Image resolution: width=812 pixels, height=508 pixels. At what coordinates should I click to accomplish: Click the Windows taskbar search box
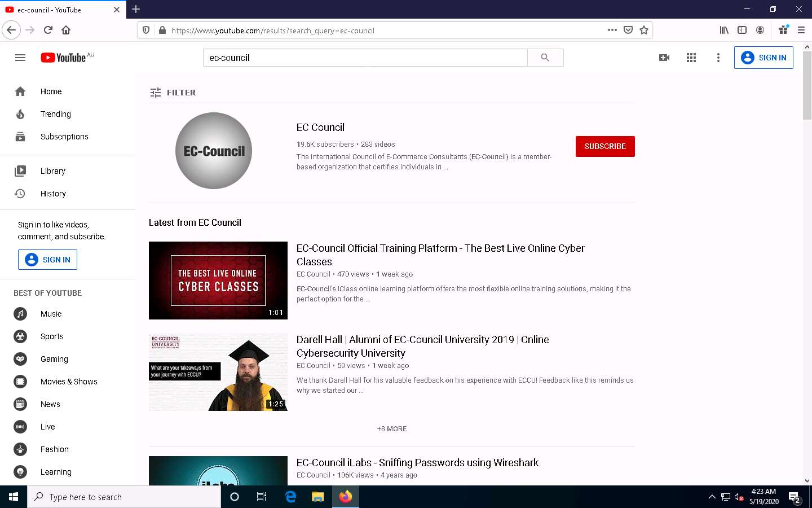click(124, 497)
